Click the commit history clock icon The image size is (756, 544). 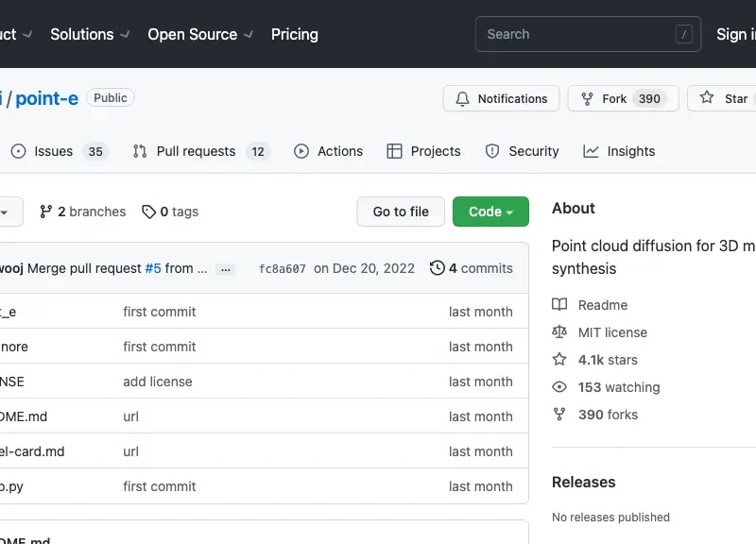(437, 268)
